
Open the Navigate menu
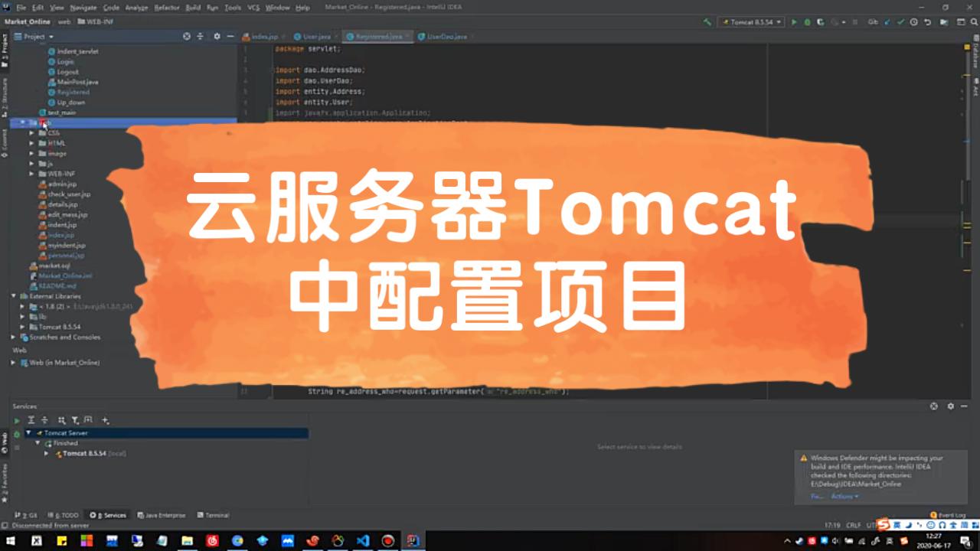point(83,7)
